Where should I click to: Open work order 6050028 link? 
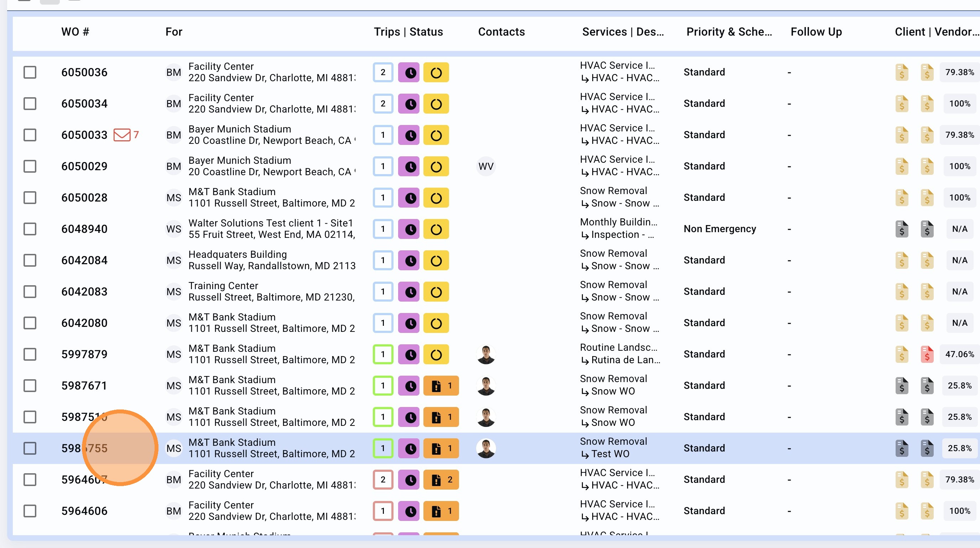pyautogui.click(x=84, y=198)
